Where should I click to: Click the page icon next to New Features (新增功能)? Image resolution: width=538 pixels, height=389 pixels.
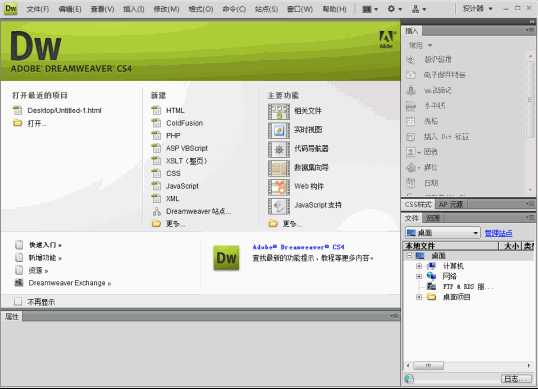[19, 257]
